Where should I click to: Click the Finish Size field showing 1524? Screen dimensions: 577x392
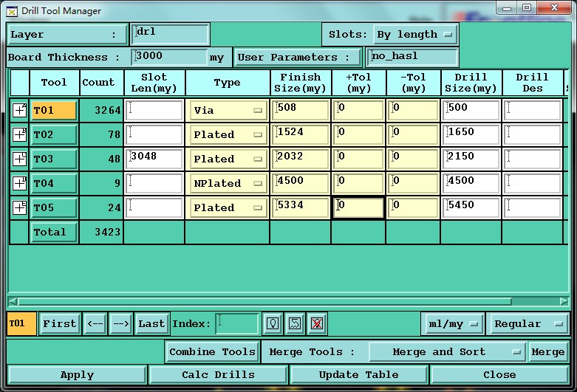click(x=300, y=134)
